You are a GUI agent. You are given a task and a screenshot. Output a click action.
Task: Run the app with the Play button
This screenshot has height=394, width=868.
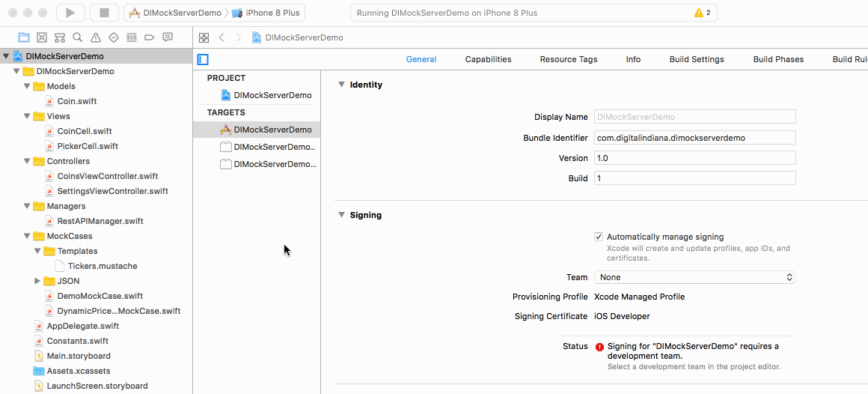click(70, 13)
